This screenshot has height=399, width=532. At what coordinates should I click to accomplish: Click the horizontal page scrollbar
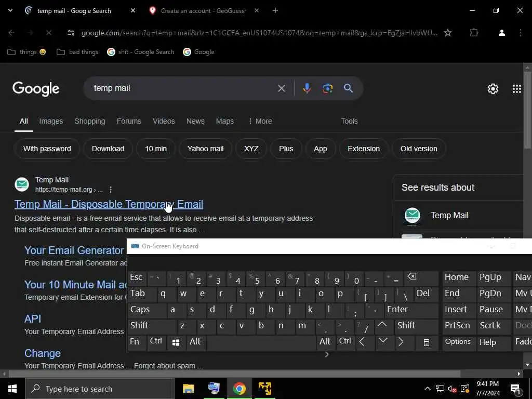(234, 374)
